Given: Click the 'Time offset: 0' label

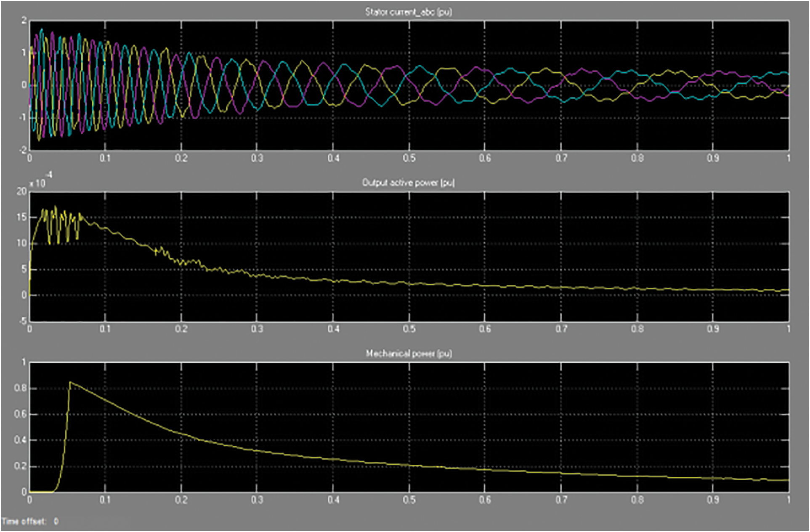Looking at the screenshot, I should pos(30,521).
